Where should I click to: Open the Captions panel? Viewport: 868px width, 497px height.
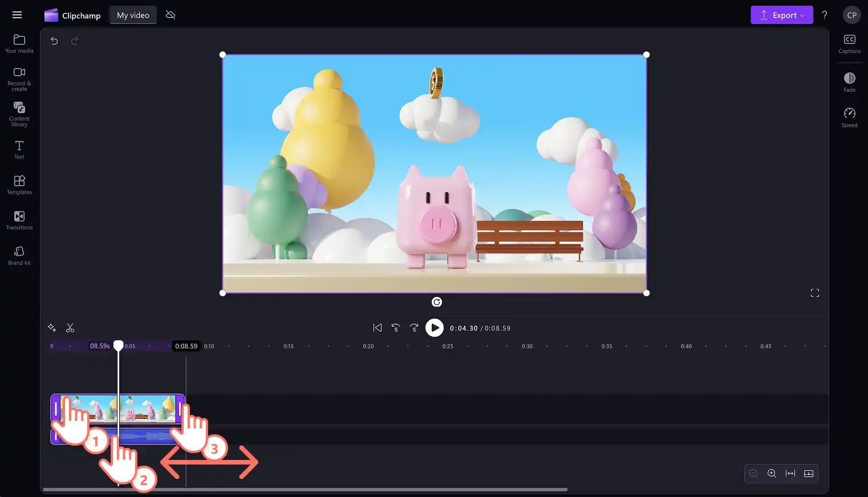[x=849, y=44]
